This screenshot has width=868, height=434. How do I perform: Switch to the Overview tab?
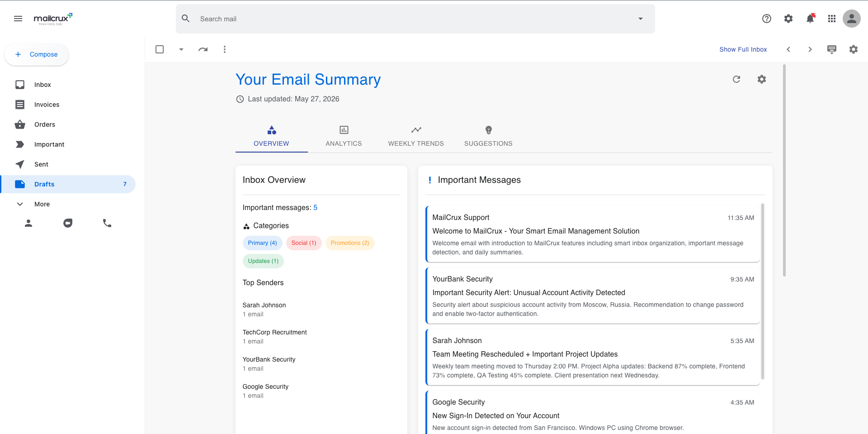(x=271, y=136)
